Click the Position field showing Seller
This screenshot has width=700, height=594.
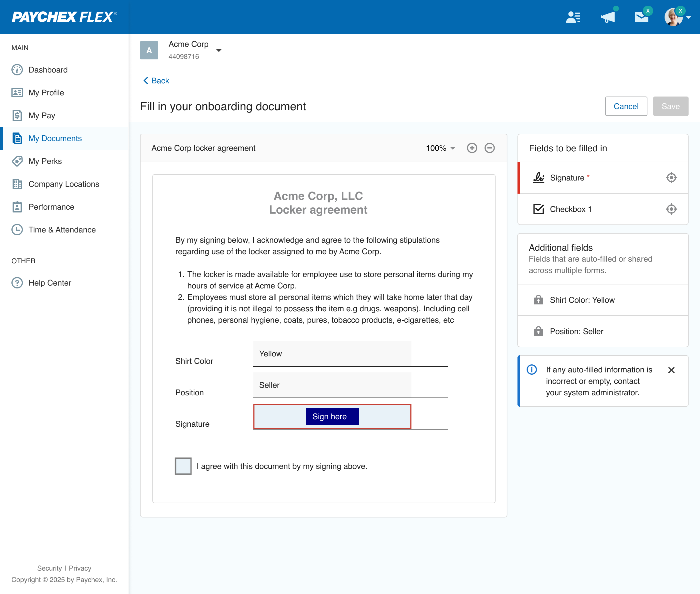tap(332, 385)
